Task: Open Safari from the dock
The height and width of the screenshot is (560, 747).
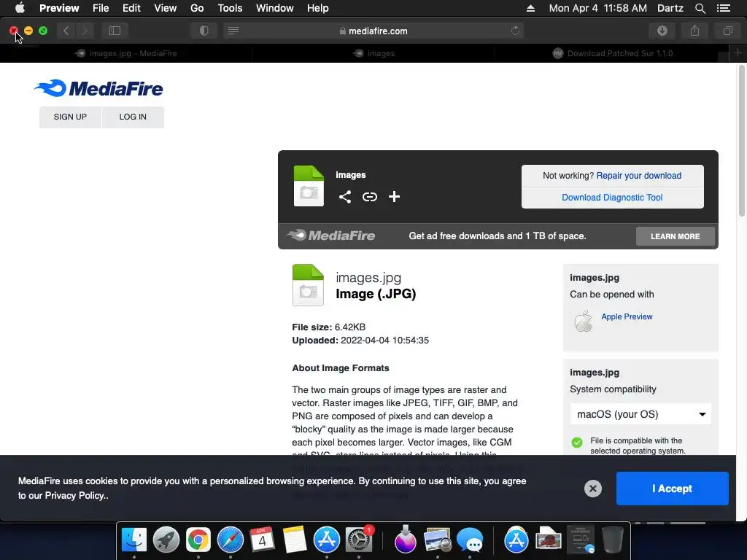Action: point(230,540)
